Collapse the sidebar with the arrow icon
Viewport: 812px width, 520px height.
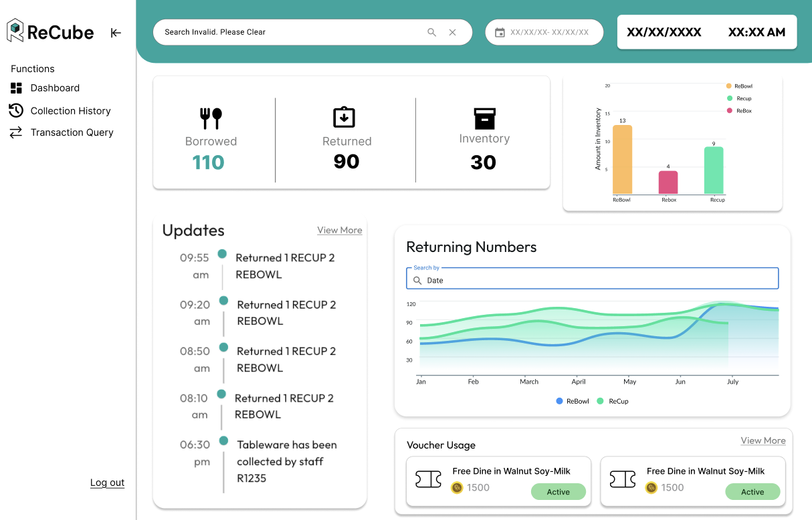pos(116,32)
